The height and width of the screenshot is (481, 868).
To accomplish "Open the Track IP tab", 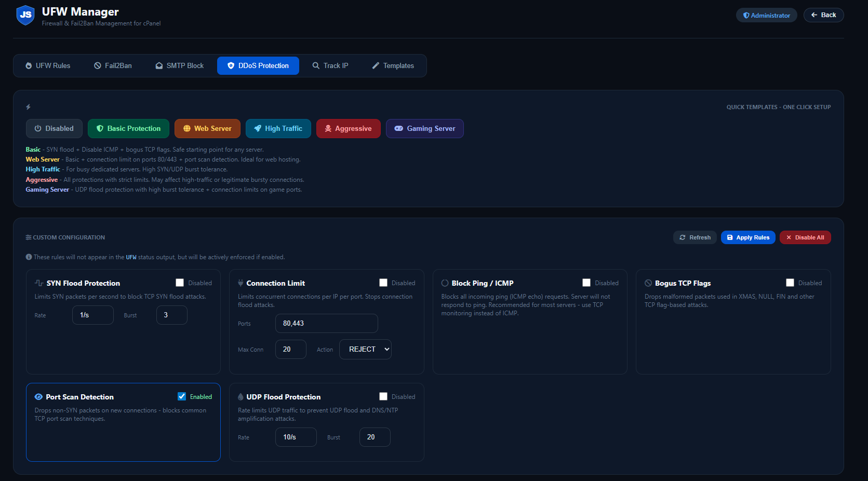I will [330, 66].
